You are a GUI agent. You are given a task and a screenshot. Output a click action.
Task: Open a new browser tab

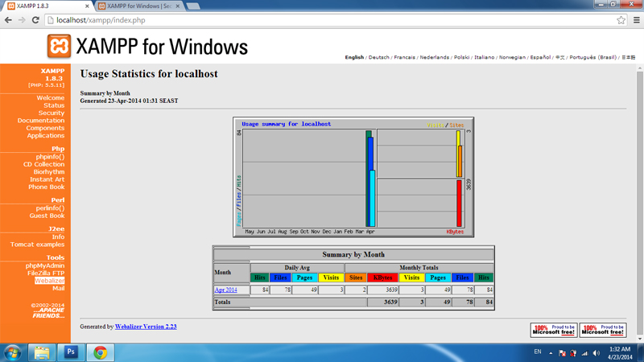(192, 6)
